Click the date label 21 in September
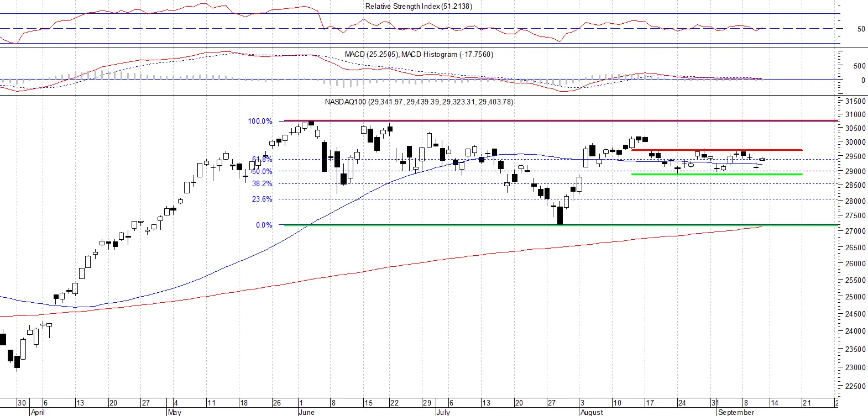 coord(807,403)
